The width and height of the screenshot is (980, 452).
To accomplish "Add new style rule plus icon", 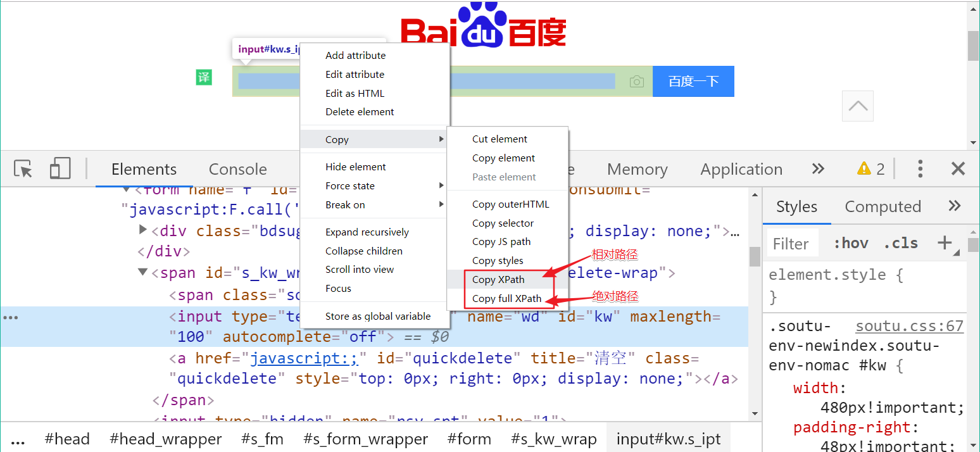I will (x=945, y=242).
